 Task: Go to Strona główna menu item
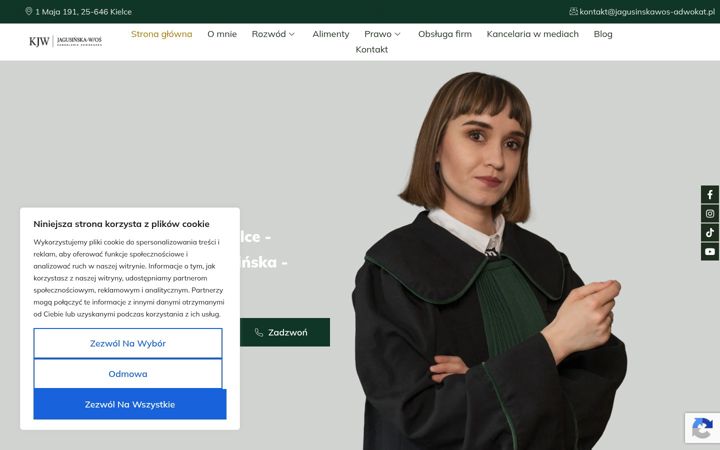tap(162, 34)
